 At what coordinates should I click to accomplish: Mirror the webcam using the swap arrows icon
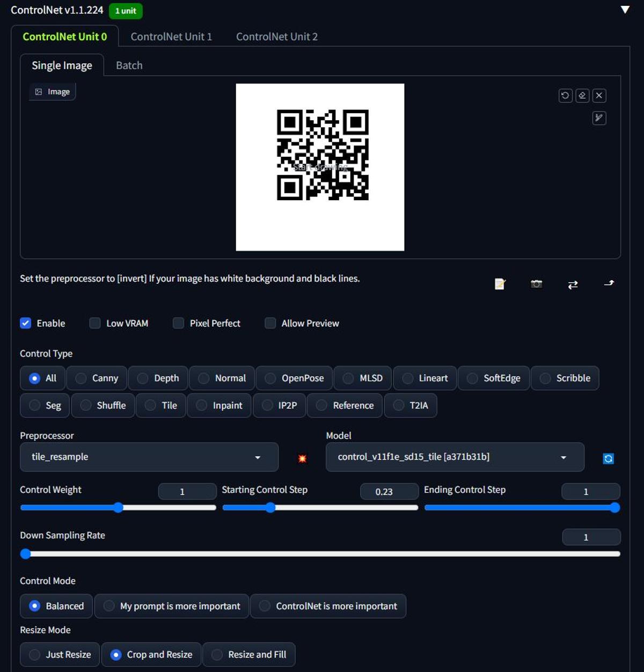(573, 284)
